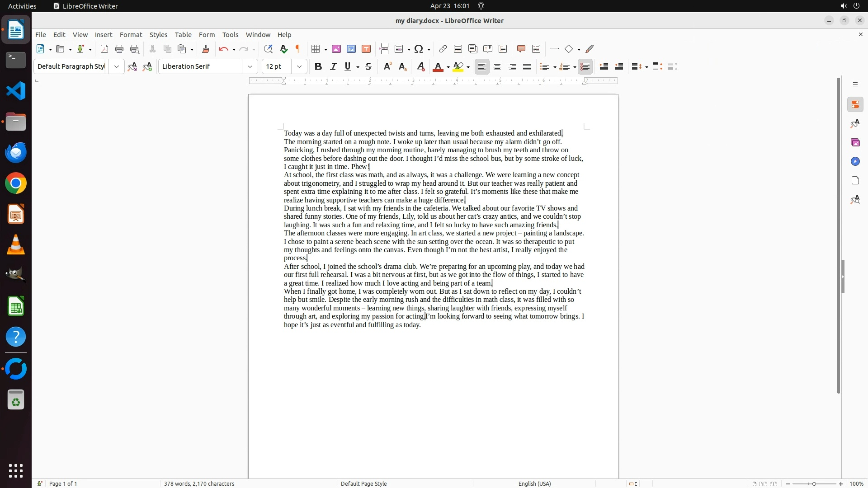The height and width of the screenshot is (488, 868).
Task: Click the zoom slider in status bar
Action: pos(814,484)
